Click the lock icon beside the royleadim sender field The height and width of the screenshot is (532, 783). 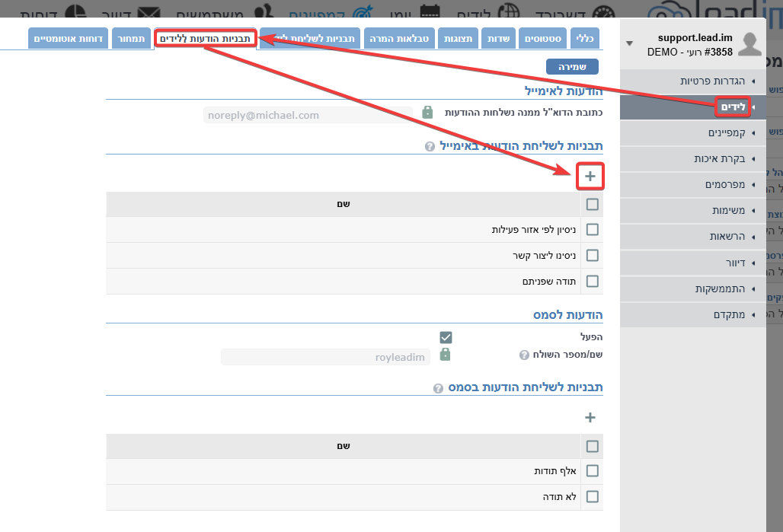445,355
